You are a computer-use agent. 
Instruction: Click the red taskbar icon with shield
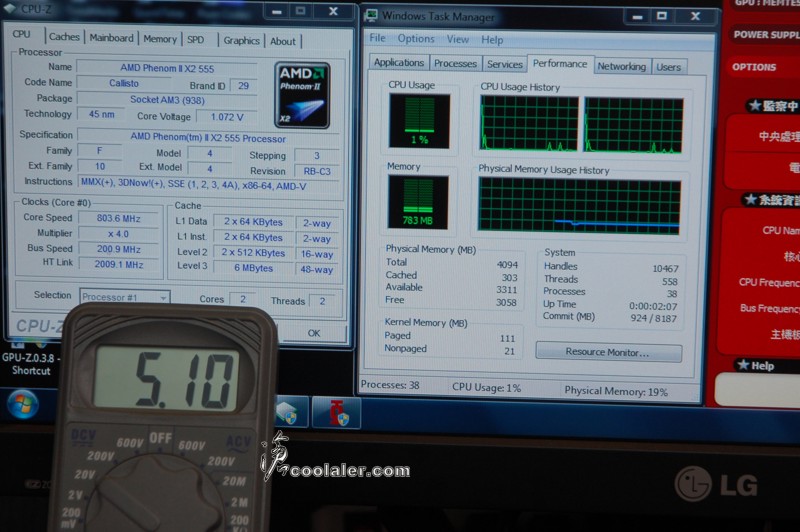click(336, 413)
